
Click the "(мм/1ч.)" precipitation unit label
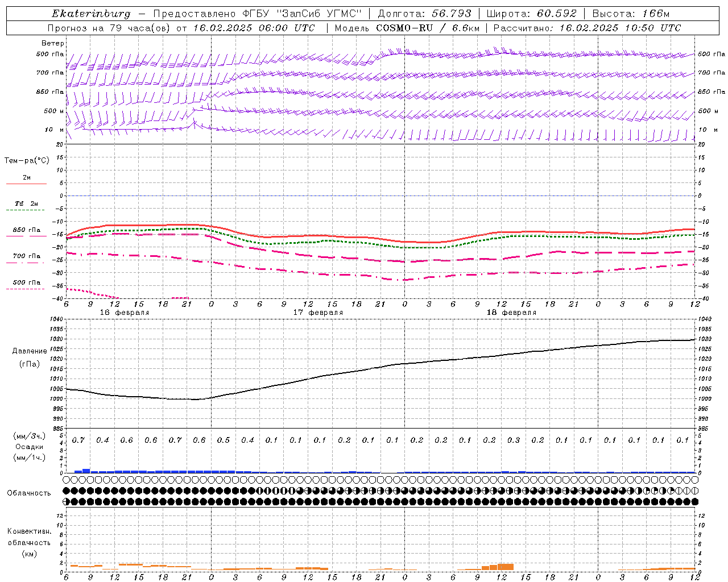[x=30, y=458]
